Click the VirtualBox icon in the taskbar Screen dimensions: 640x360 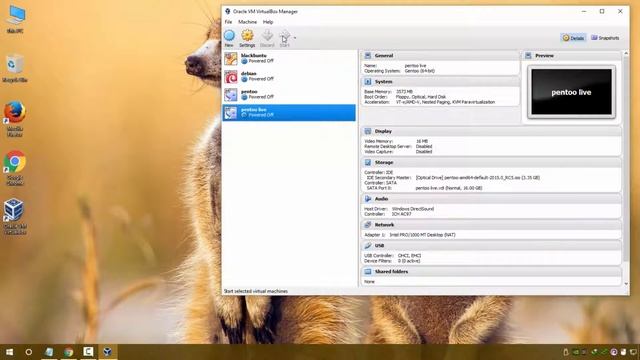[x=107, y=352]
